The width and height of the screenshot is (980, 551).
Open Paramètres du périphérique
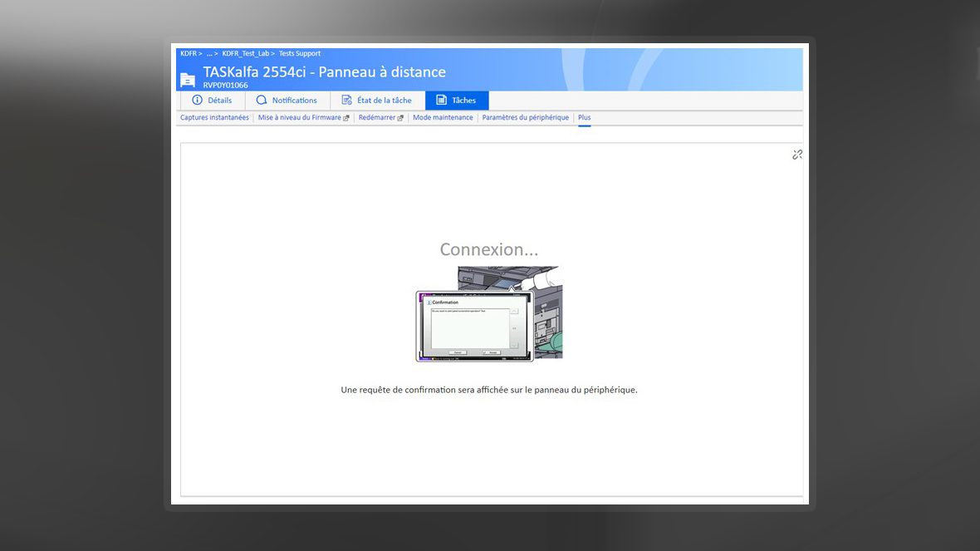pos(525,118)
